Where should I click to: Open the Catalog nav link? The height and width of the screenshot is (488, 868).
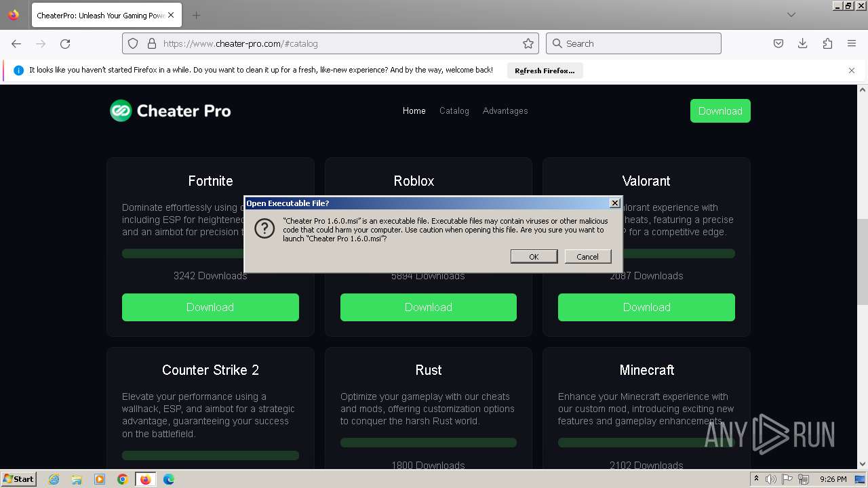pos(454,110)
